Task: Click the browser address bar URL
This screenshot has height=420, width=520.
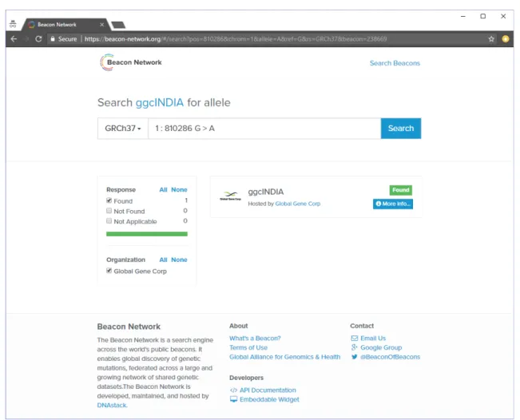Action: (236, 39)
